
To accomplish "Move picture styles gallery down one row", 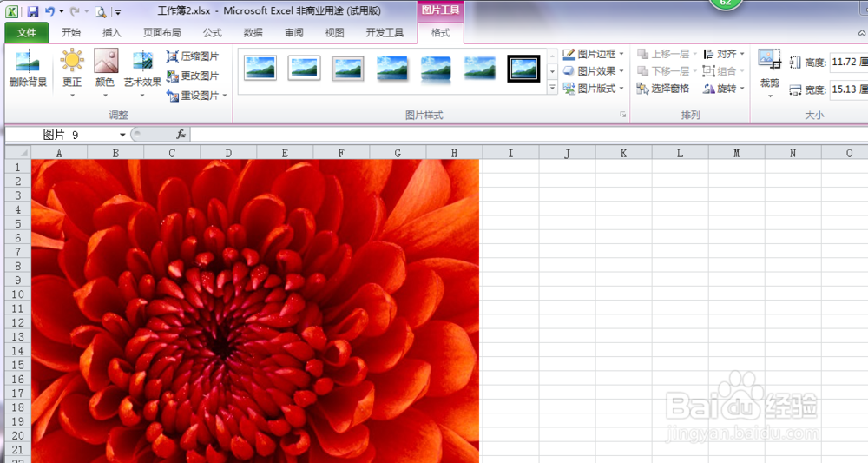I will [552, 71].
